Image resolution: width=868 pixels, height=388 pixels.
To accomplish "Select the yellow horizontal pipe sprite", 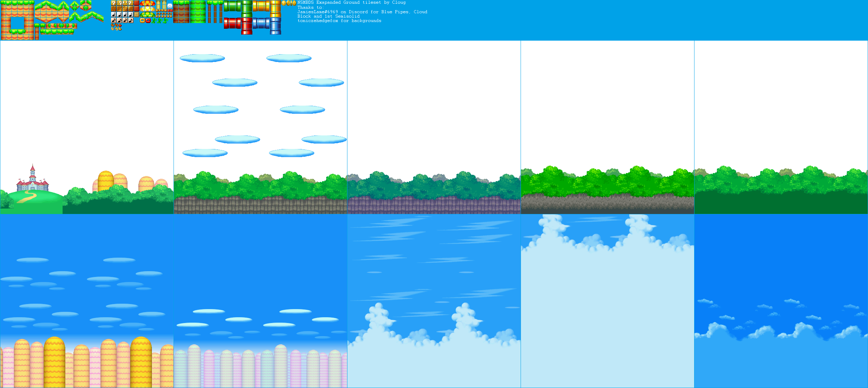I will (x=261, y=6).
